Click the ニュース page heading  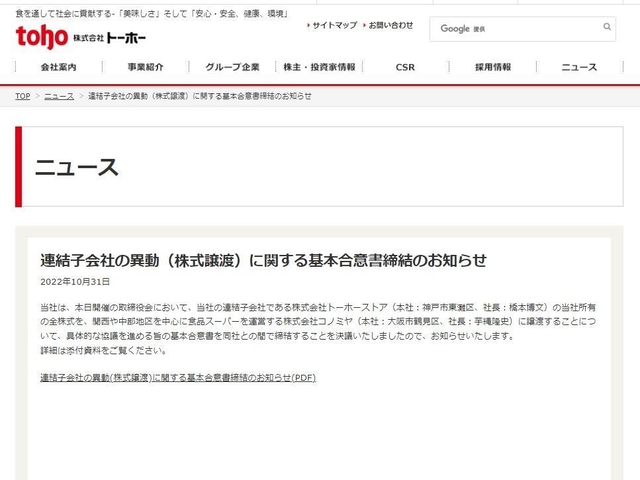tap(76, 167)
